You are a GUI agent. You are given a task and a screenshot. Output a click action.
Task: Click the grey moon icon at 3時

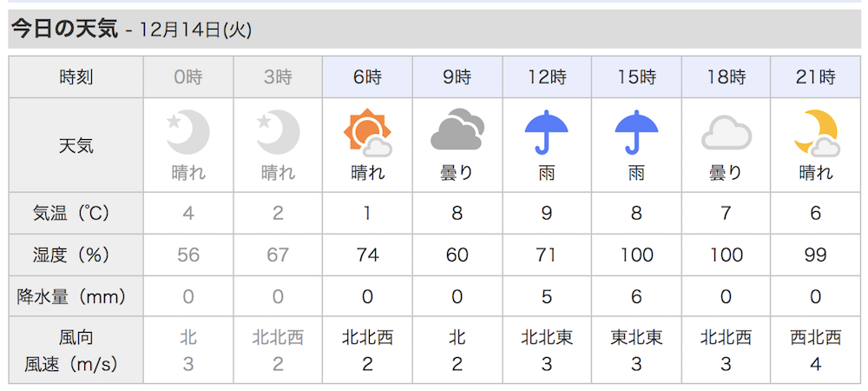point(278,132)
